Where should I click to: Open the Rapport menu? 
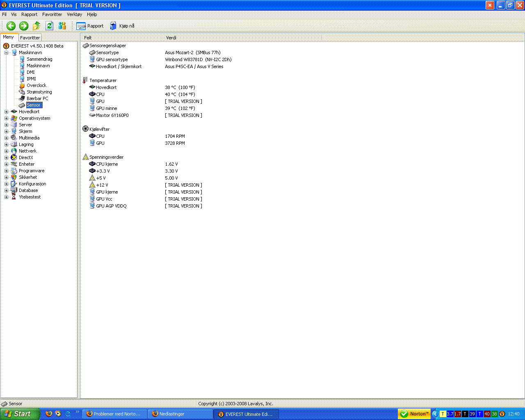(29, 14)
